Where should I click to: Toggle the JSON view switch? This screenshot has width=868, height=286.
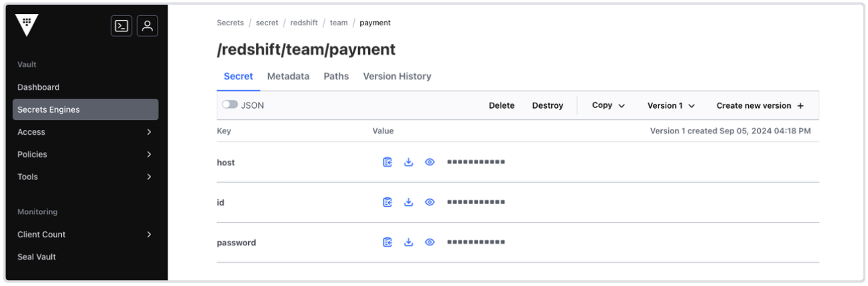pyautogui.click(x=230, y=105)
